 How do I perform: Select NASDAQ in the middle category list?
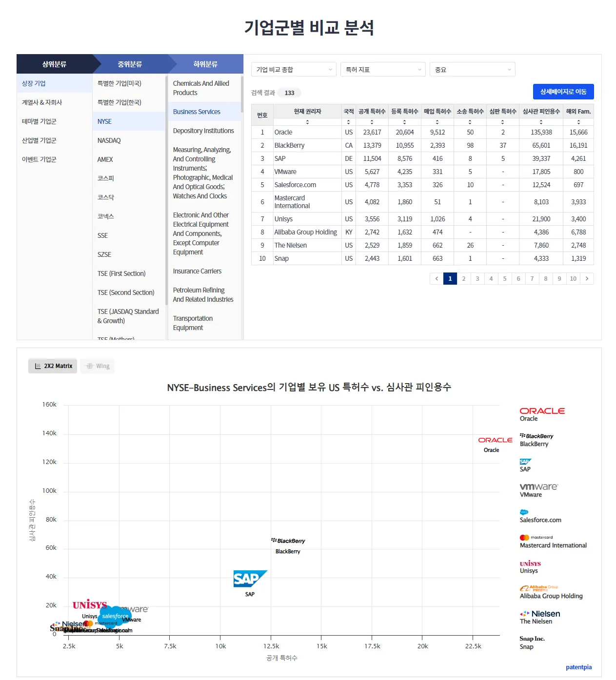point(129,140)
